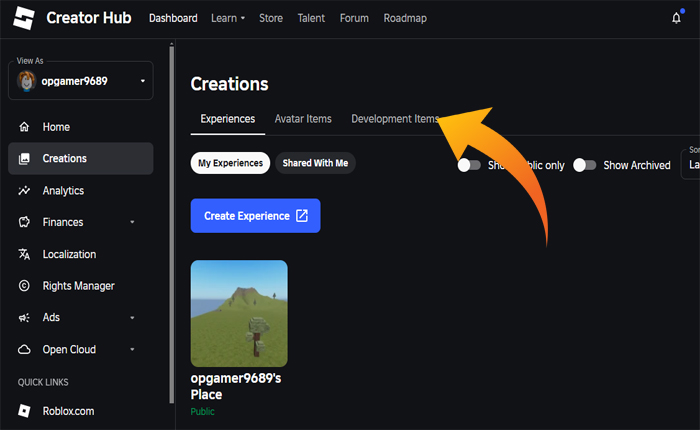Open the Roadmap link in top navigation

(x=404, y=18)
